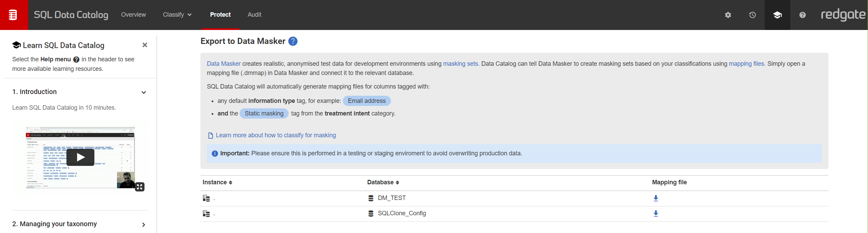868x233 pixels.
Task: Open the masking sets link
Action: [x=460, y=64]
